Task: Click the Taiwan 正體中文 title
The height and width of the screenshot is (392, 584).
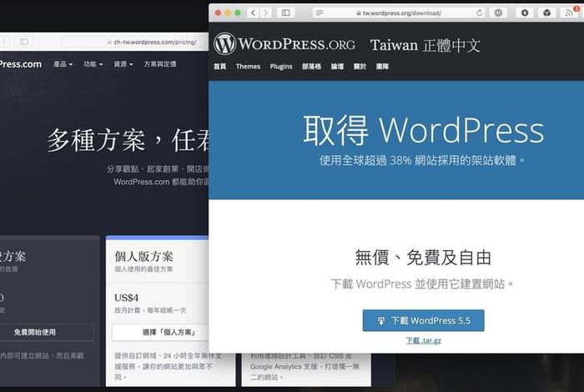Action: click(x=425, y=45)
